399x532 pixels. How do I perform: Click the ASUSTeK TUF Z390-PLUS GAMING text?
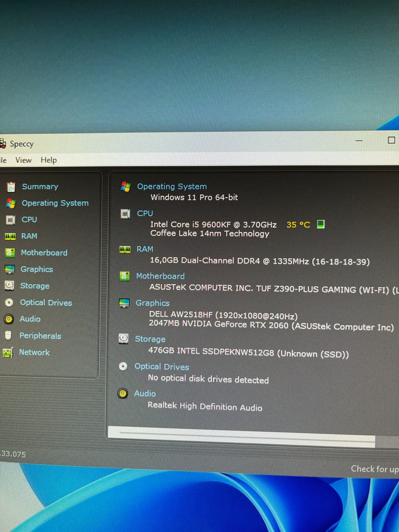pyautogui.click(x=274, y=288)
